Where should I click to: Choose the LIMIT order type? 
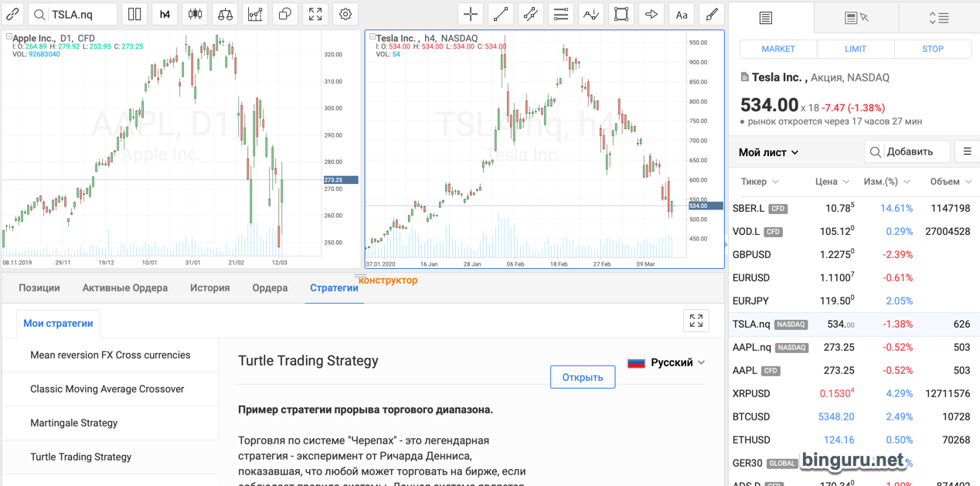(856, 49)
